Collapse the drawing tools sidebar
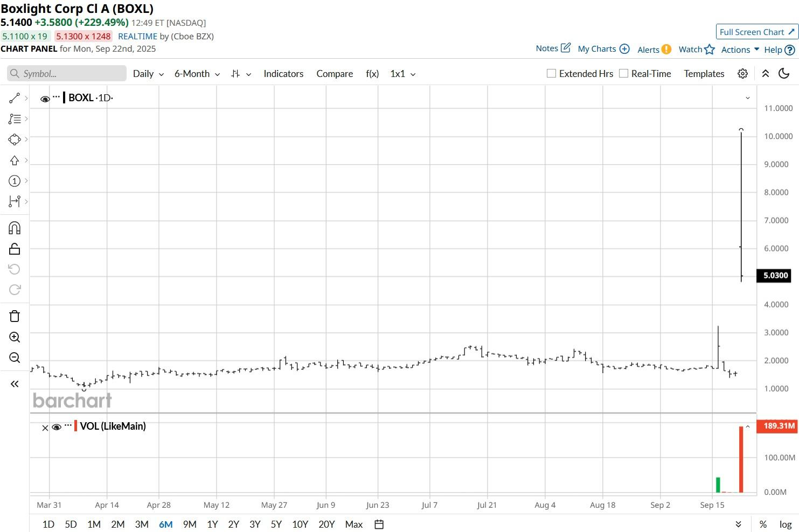Viewport: 799px width, 532px height. point(15,384)
